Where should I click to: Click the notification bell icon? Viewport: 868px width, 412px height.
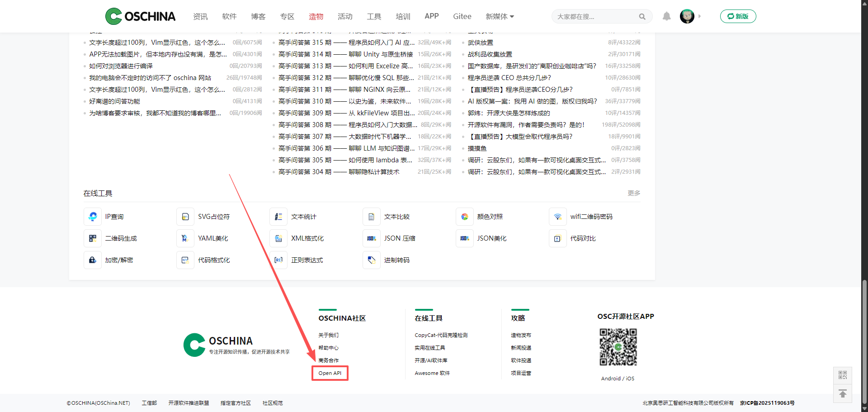click(x=666, y=16)
